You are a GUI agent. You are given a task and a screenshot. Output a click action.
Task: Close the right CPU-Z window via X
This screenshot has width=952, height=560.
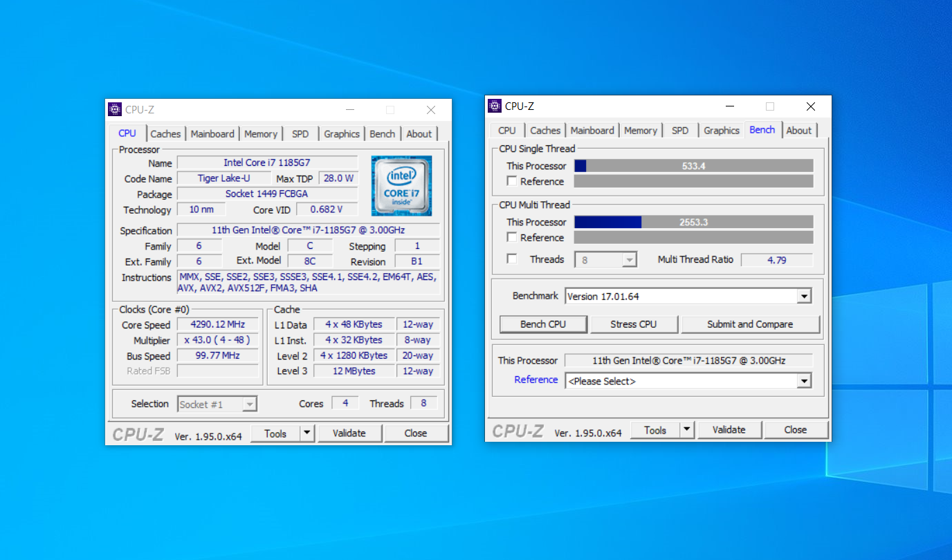tap(811, 106)
